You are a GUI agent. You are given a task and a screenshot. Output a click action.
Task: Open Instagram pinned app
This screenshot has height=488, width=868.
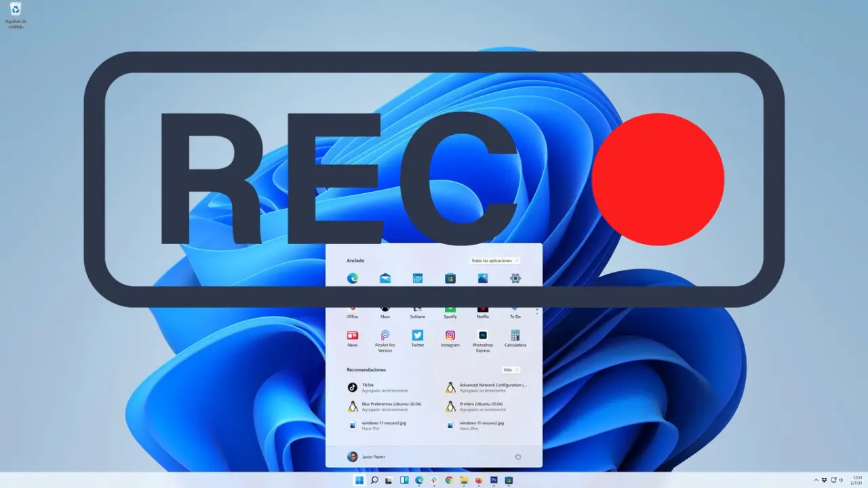(x=450, y=335)
